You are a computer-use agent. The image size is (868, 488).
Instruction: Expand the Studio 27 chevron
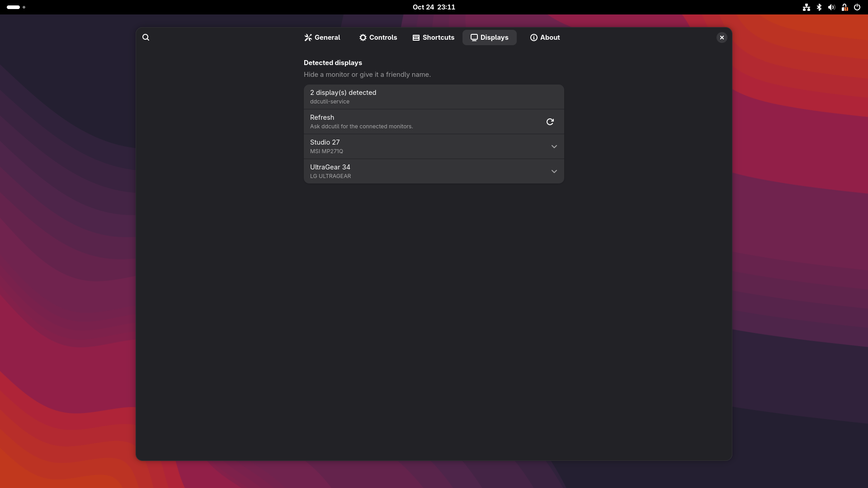click(x=554, y=147)
